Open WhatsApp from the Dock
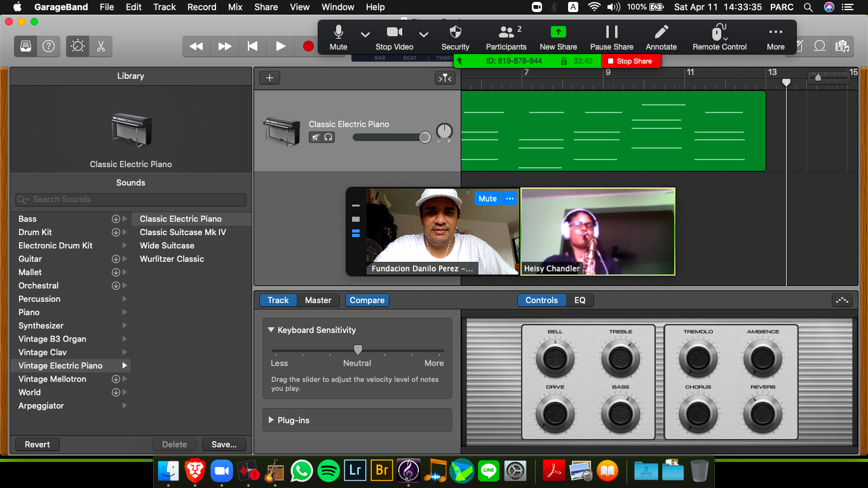The height and width of the screenshot is (488, 868). pyautogui.click(x=301, y=471)
